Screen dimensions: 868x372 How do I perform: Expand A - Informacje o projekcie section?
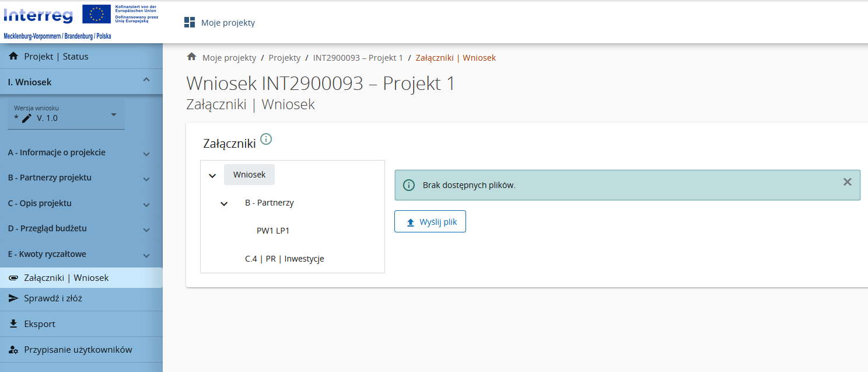pyautogui.click(x=146, y=154)
